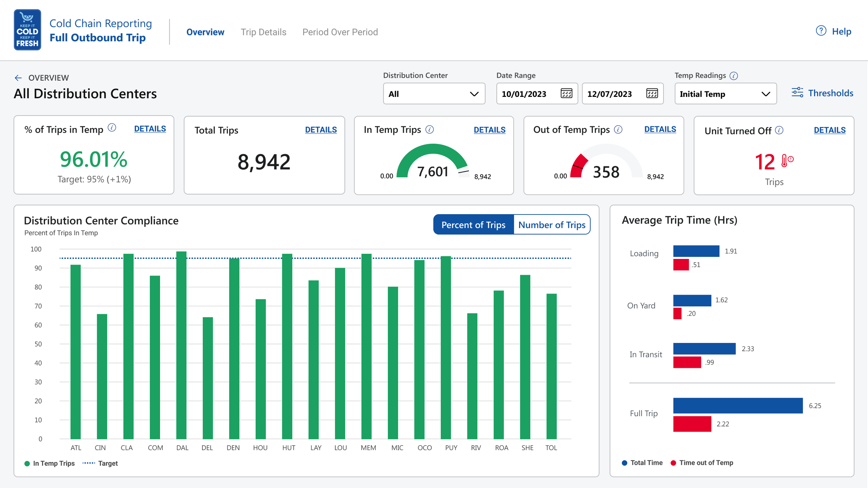The image size is (868, 488).
Task: Switch chart to Percent of Trips
Action: (473, 225)
